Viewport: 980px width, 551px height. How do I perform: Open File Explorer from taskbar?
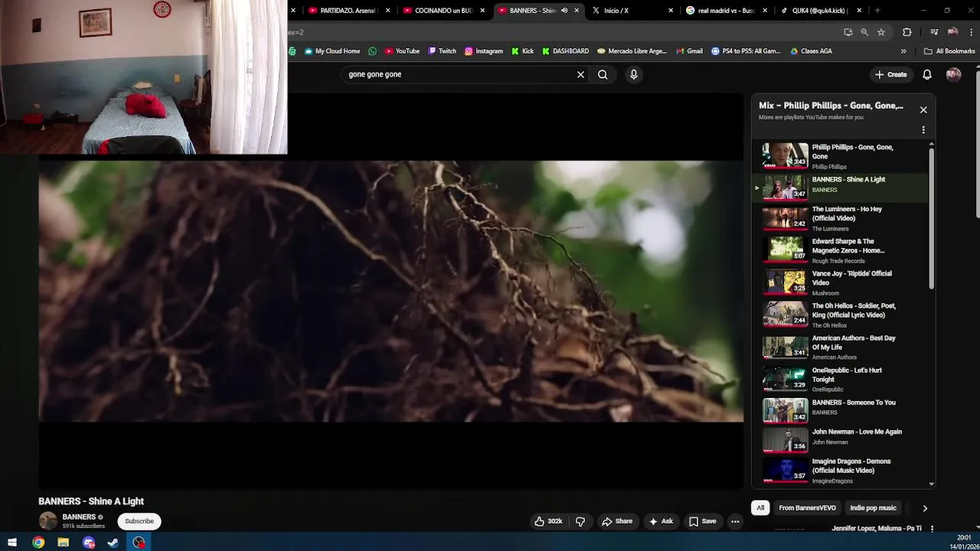64,543
